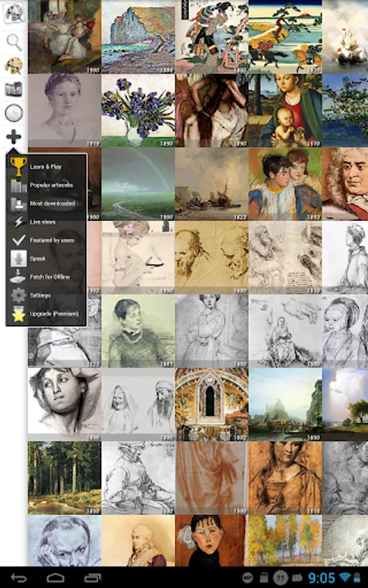Open the clock history icon
368x588 pixels.
[x=14, y=113]
